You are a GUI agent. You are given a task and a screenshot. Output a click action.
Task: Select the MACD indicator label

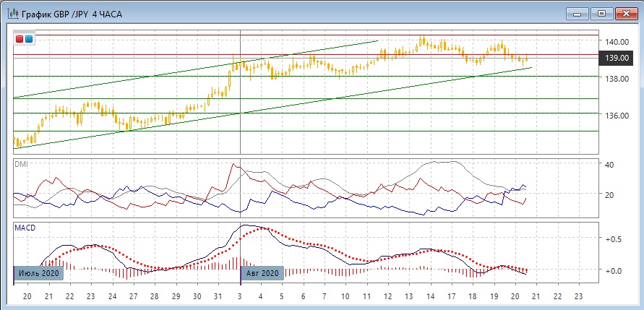coord(24,228)
